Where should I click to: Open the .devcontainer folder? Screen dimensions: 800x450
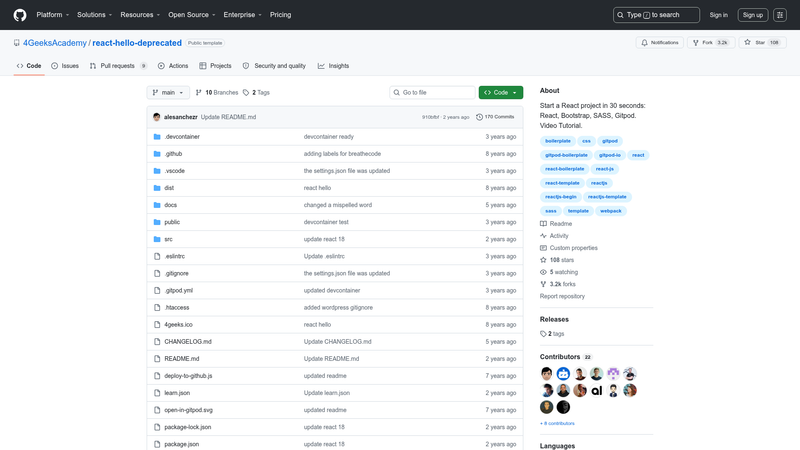[182, 137]
